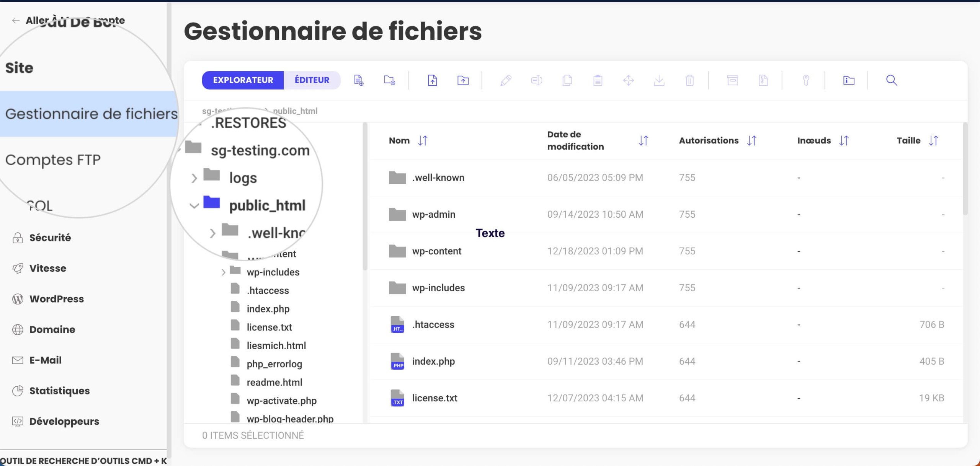Select wp-activate.php in the folder tree
The image size is (980, 466).
281,401
